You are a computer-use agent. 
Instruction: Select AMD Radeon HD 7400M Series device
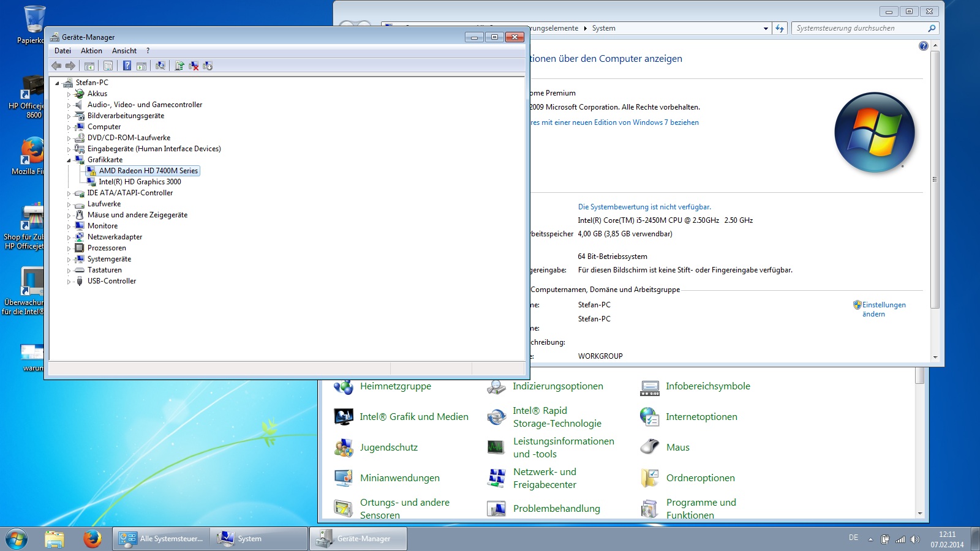pos(148,171)
